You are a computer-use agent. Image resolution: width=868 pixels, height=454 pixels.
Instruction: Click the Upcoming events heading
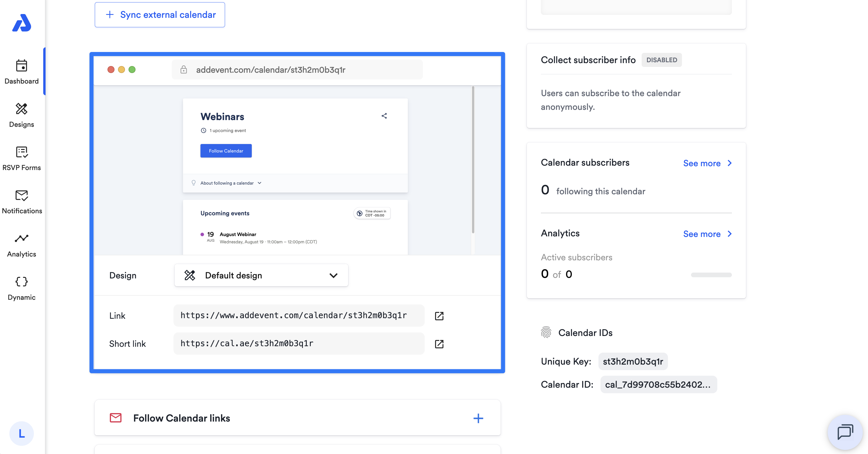click(x=225, y=213)
